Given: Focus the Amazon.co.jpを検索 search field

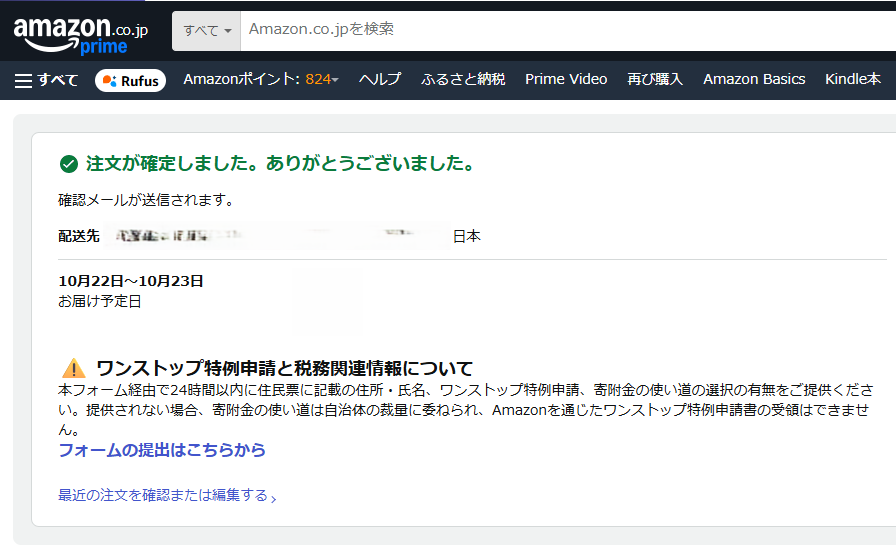Looking at the screenshot, I should coord(568,30).
